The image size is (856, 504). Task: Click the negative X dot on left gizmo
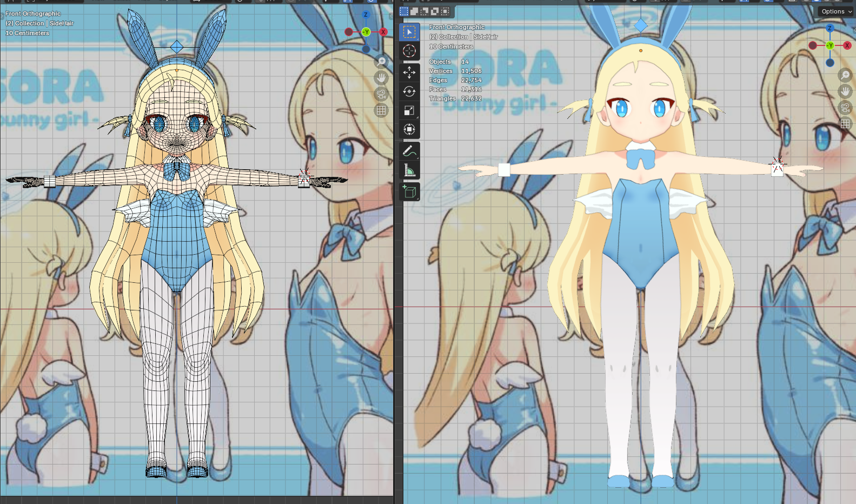pyautogui.click(x=349, y=32)
